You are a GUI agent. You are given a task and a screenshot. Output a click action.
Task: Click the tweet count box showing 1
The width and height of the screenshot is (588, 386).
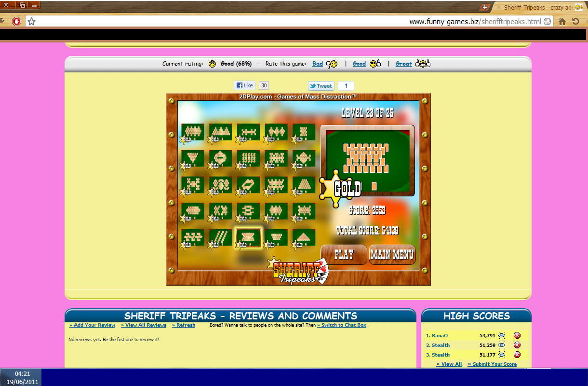346,86
